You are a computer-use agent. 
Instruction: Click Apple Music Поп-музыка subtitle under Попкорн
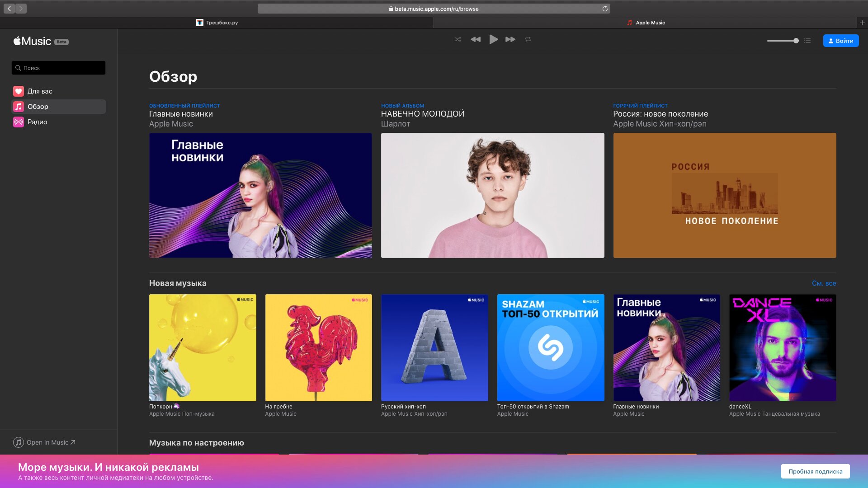click(x=182, y=414)
